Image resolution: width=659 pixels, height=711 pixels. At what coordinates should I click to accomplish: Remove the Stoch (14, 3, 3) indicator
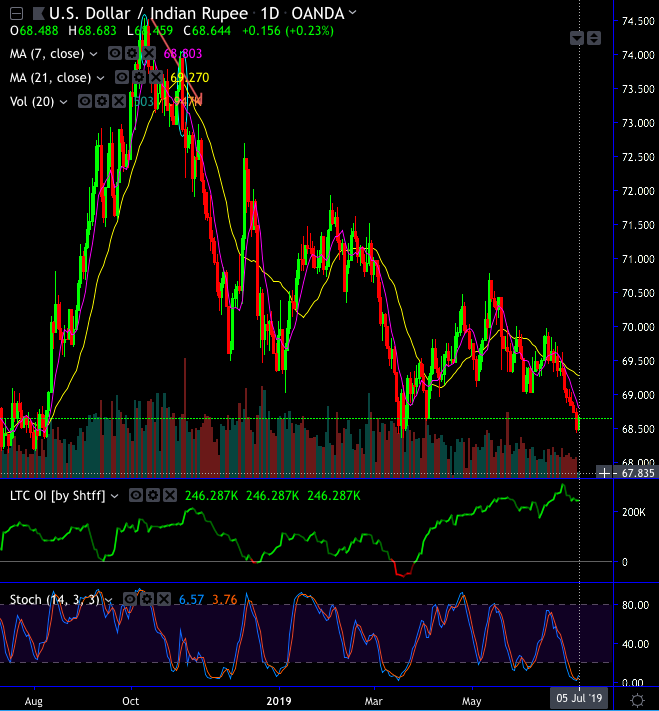pos(164,599)
